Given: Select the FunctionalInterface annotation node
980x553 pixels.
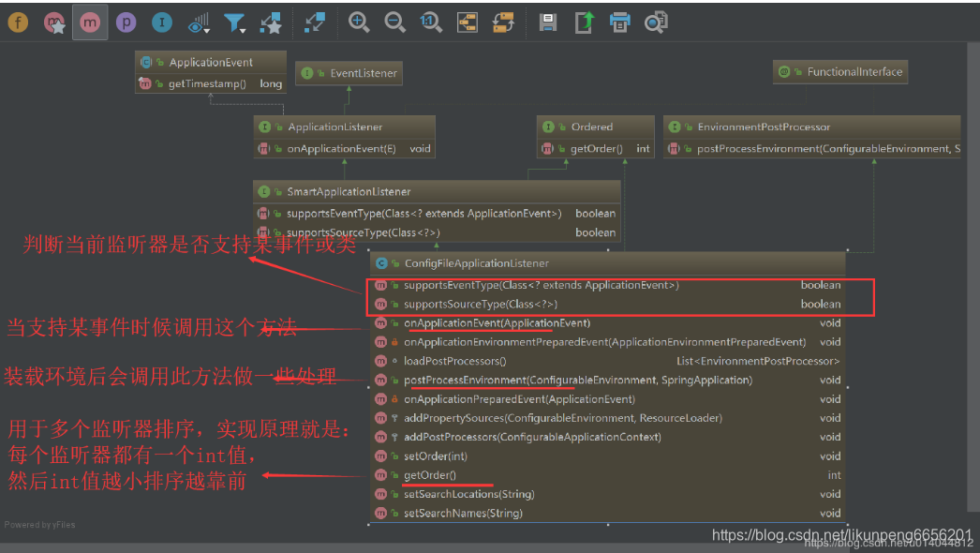Looking at the screenshot, I should point(840,72).
